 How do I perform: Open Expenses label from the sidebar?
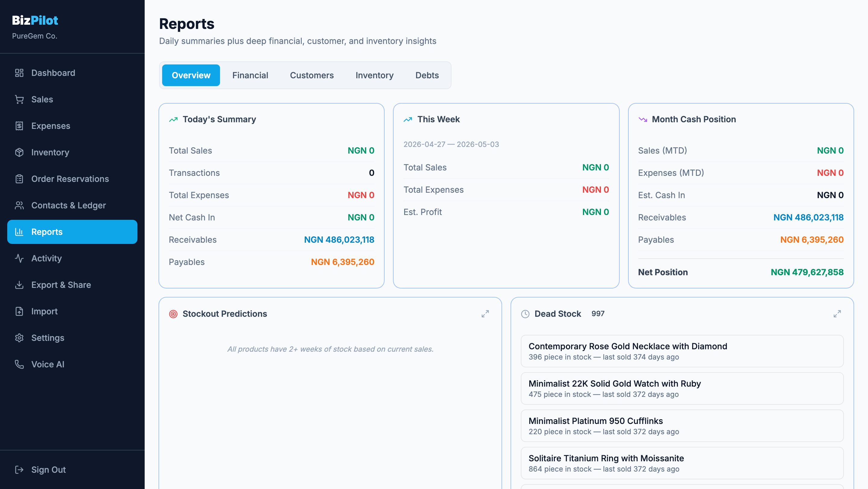[x=51, y=126]
